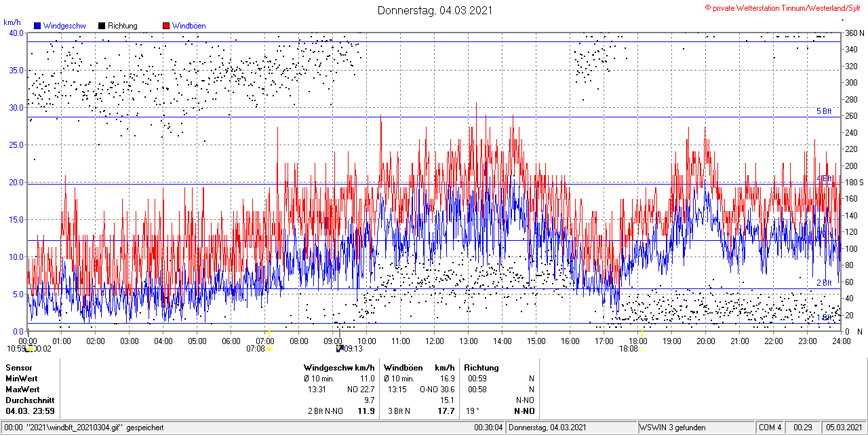Click the average wind speed value 9.7
Screen dimensions: 868x435
(370, 400)
